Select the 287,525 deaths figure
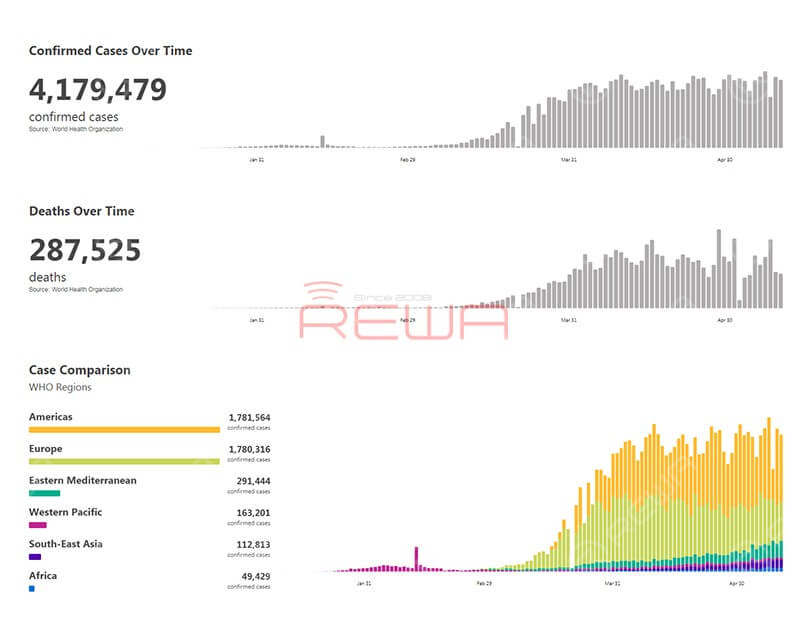The height and width of the screenshot is (636, 807). pyautogui.click(x=85, y=250)
